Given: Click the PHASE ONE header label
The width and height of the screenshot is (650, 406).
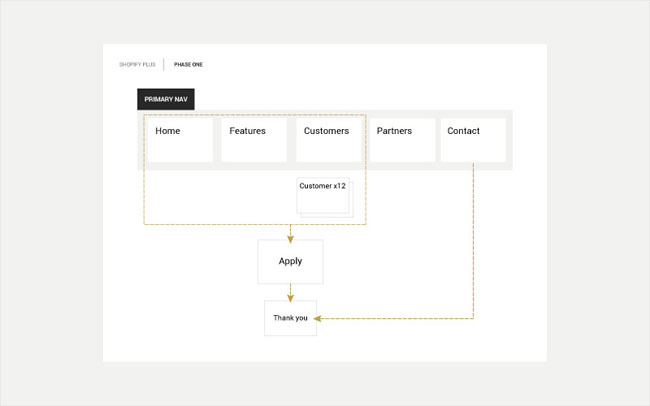Looking at the screenshot, I should coord(188,64).
